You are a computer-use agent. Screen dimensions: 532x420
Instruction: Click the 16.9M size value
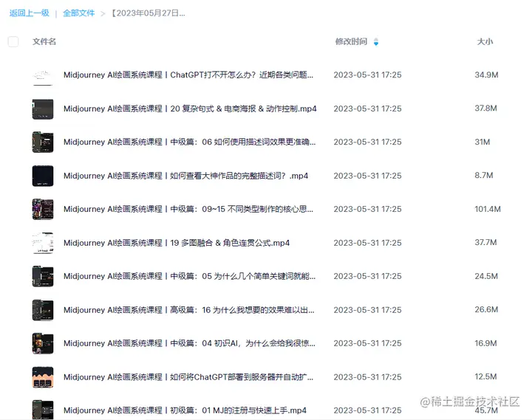click(485, 343)
